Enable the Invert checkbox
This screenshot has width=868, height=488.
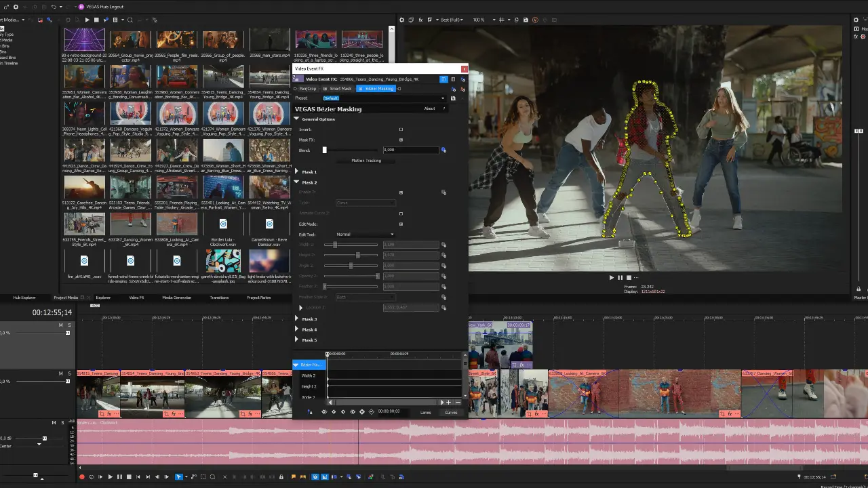coord(401,129)
